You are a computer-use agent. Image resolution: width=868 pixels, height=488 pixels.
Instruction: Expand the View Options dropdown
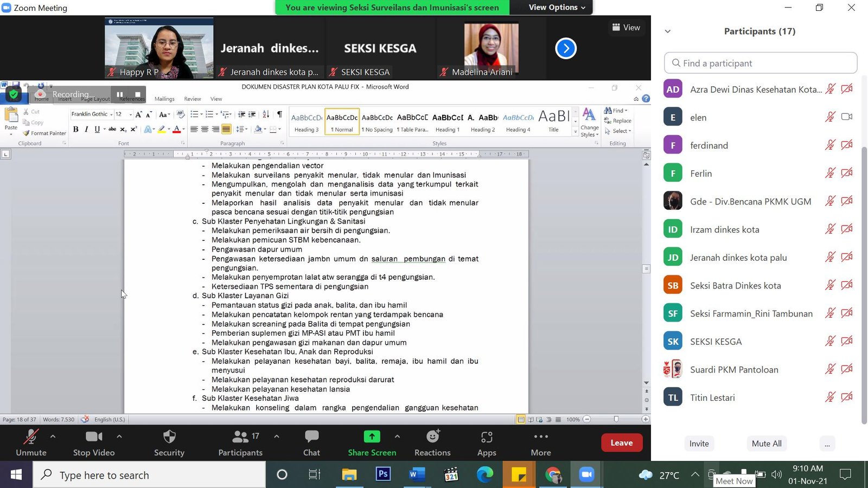(x=557, y=8)
